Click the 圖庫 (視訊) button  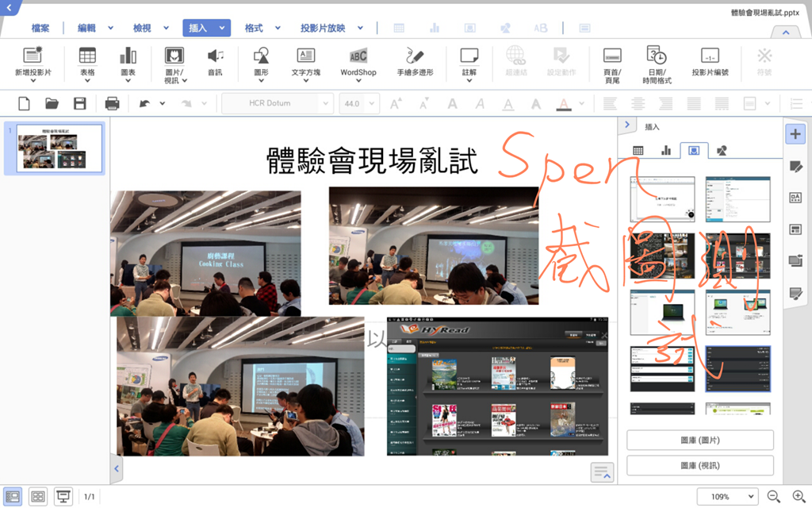coord(700,465)
